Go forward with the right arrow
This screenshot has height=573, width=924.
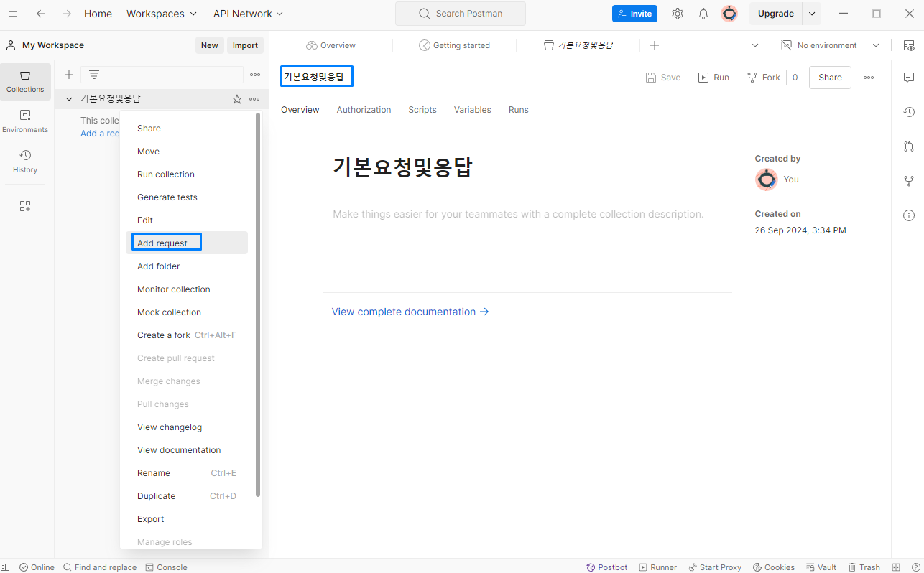tap(67, 14)
